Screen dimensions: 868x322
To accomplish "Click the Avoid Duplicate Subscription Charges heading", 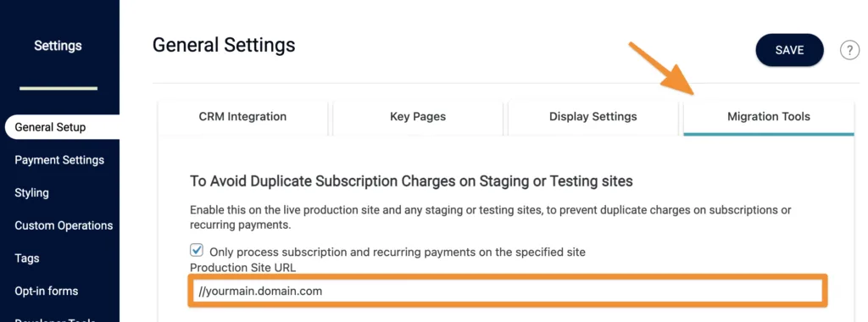I will [411, 181].
